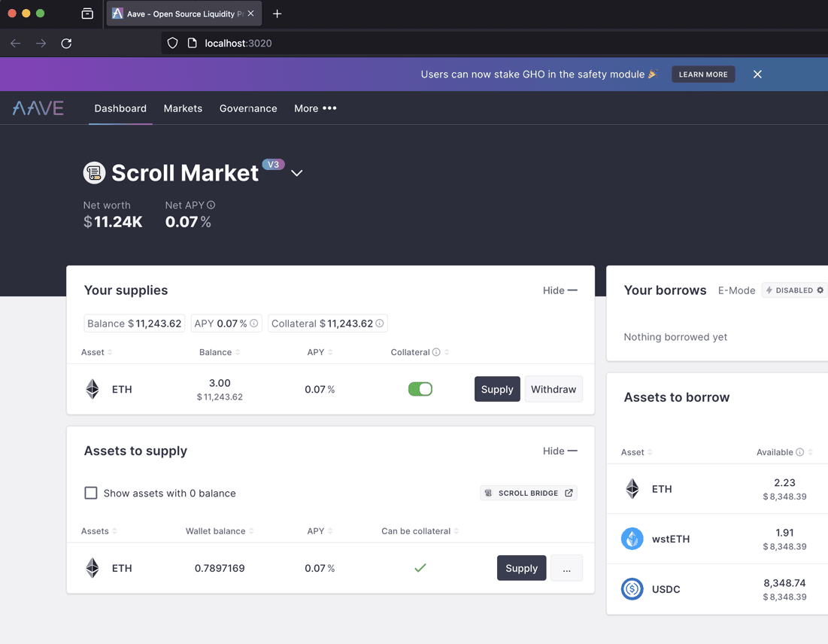Withdraw supplied ETH
Image resolution: width=828 pixels, height=644 pixels.
(x=554, y=390)
